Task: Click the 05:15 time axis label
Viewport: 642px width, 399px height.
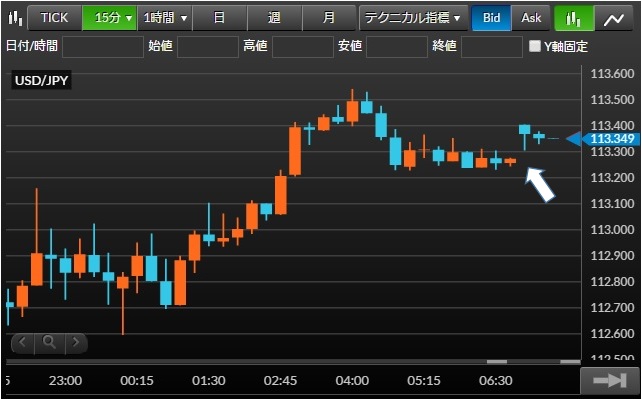Action: (x=424, y=381)
